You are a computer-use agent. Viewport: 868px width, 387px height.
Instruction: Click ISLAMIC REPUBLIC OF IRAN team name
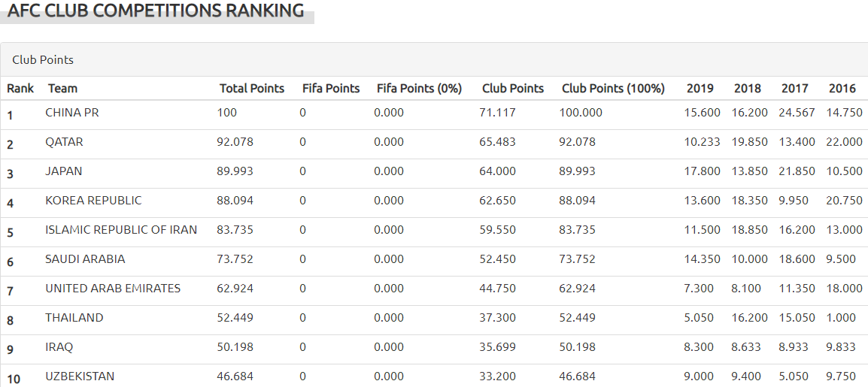pos(121,230)
